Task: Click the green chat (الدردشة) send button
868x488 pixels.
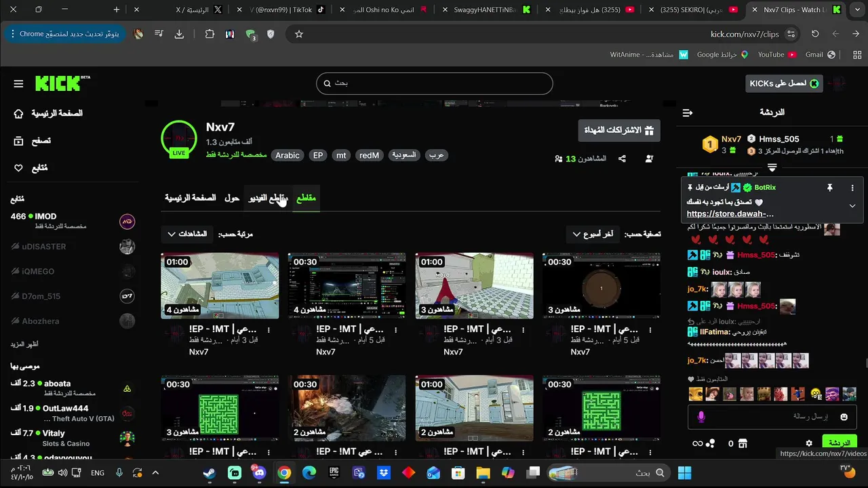Action: pyautogui.click(x=840, y=443)
